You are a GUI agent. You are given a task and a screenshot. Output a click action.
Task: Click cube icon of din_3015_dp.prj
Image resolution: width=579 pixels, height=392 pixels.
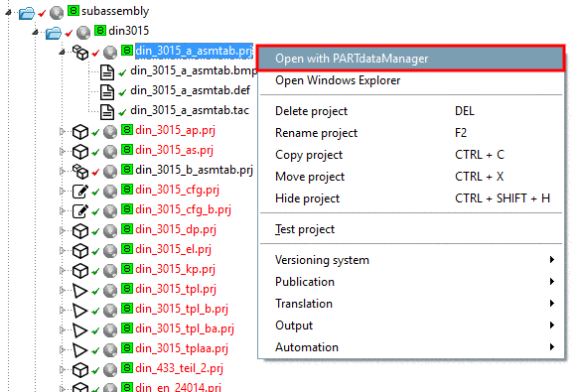pos(80,231)
